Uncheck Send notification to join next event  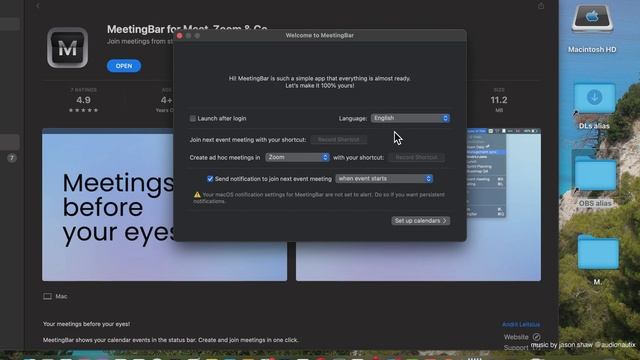pos(210,179)
